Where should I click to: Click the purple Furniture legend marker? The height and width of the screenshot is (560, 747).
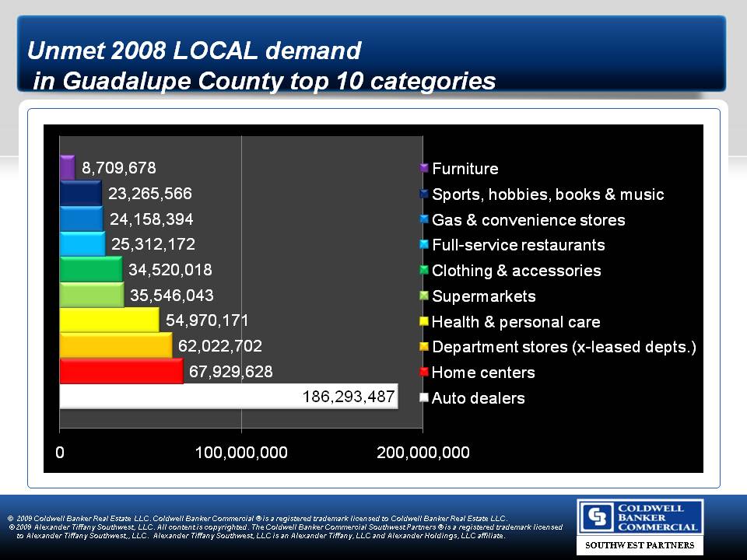pos(424,169)
